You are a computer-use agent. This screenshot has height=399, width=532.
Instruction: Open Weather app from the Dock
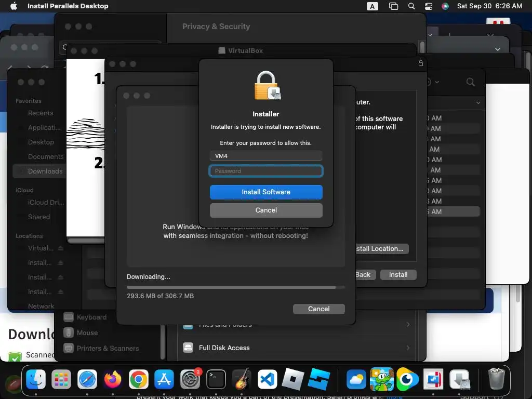pos(356,379)
